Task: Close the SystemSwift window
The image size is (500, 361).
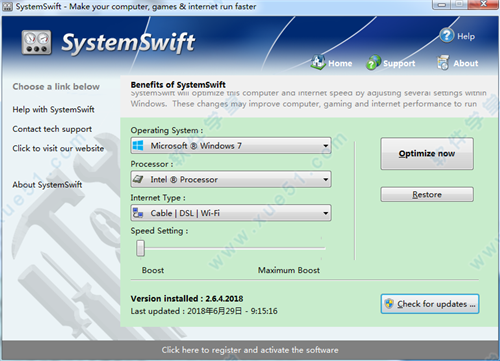Action: coord(483,4)
